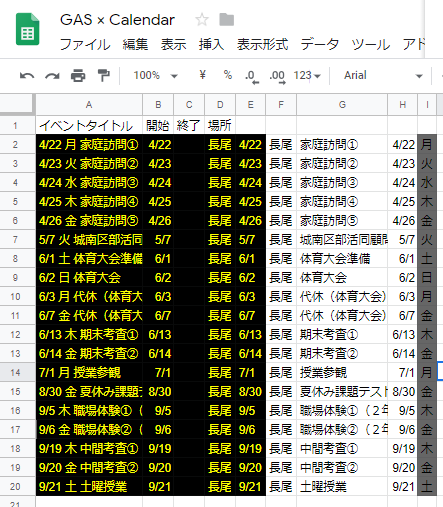The image size is (443, 507).
Task: Open the 123 number format dropdown
Action: tap(307, 76)
